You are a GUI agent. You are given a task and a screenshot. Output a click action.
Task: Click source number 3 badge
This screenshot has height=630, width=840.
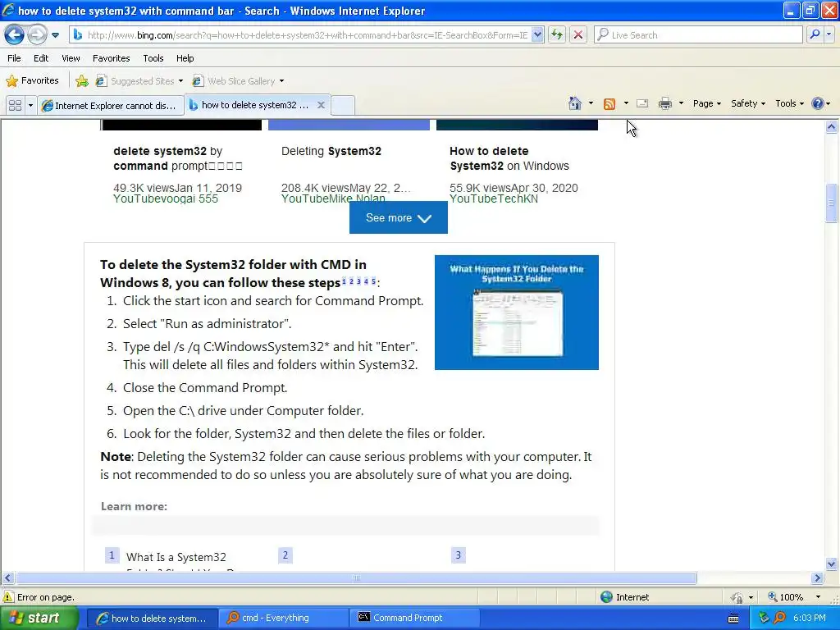tap(458, 555)
